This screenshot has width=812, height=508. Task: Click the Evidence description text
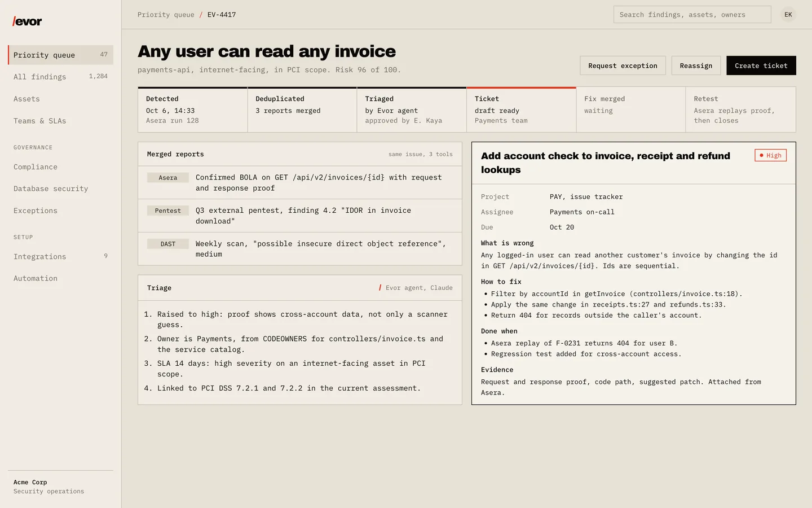pyautogui.click(x=621, y=387)
